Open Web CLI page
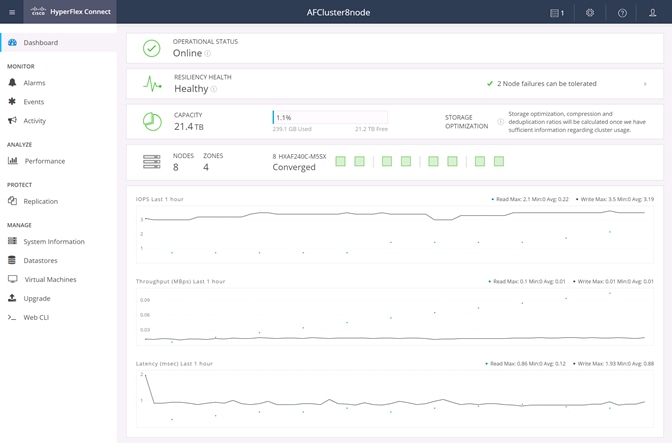672x443 pixels. point(58,317)
